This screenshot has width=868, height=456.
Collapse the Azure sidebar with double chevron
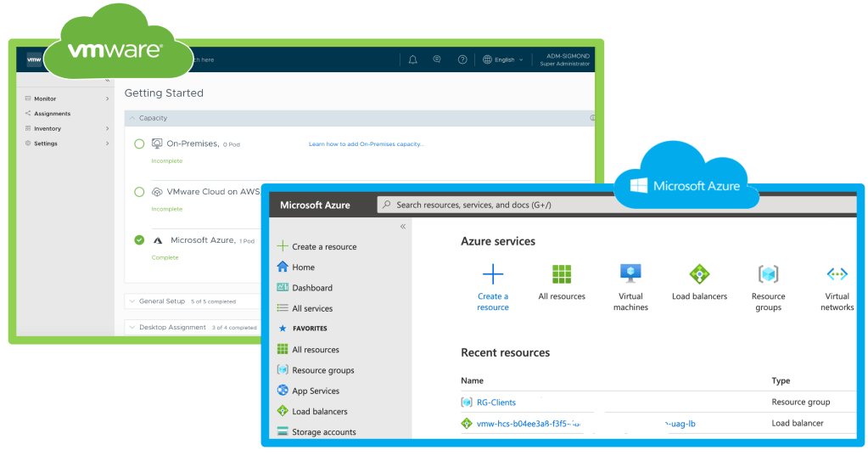pos(403,226)
